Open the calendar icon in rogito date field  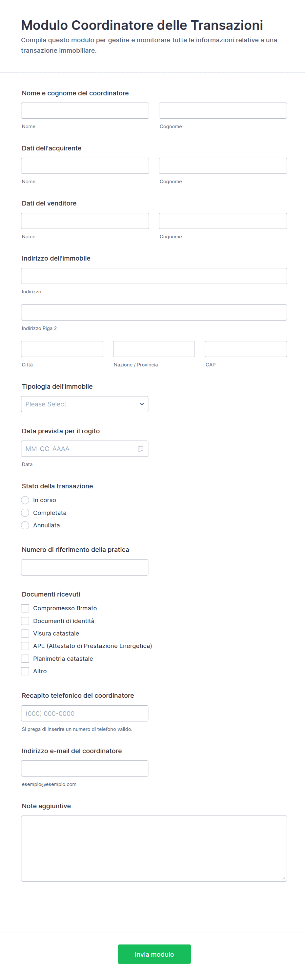140,448
